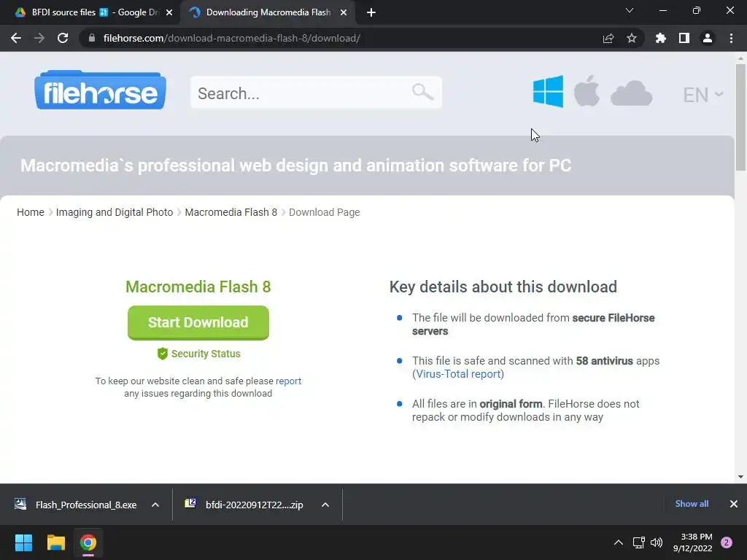
Task: Click the magnifier search icon
Action: [x=422, y=92]
